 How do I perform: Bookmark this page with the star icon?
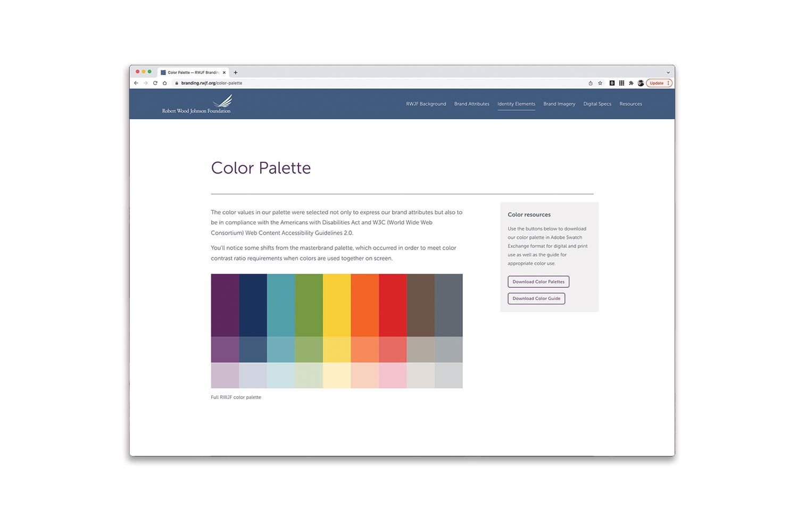point(600,83)
